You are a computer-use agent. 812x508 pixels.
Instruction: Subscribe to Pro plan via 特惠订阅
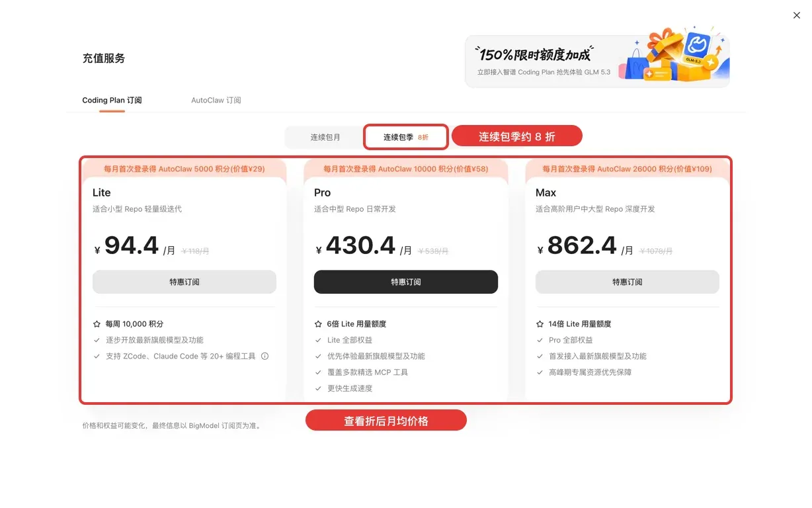click(x=406, y=282)
